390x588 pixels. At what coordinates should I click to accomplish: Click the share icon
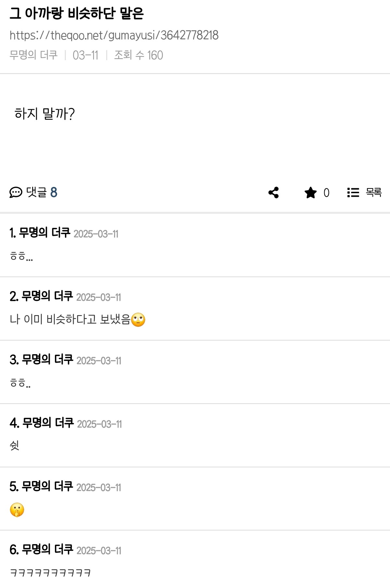tap(274, 193)
